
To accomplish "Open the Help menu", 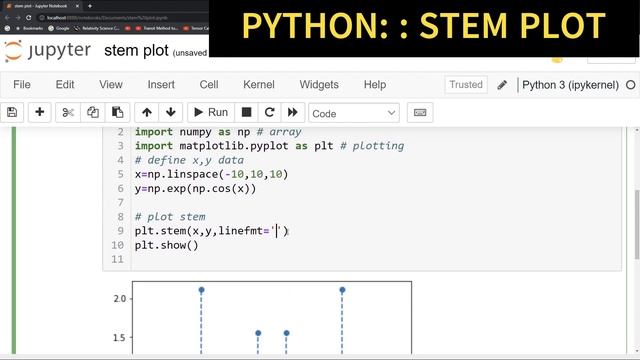I will [x=375, y=84].
